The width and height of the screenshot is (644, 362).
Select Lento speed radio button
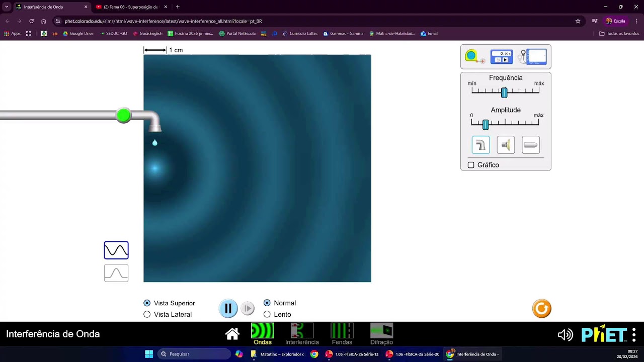point(267,314)
